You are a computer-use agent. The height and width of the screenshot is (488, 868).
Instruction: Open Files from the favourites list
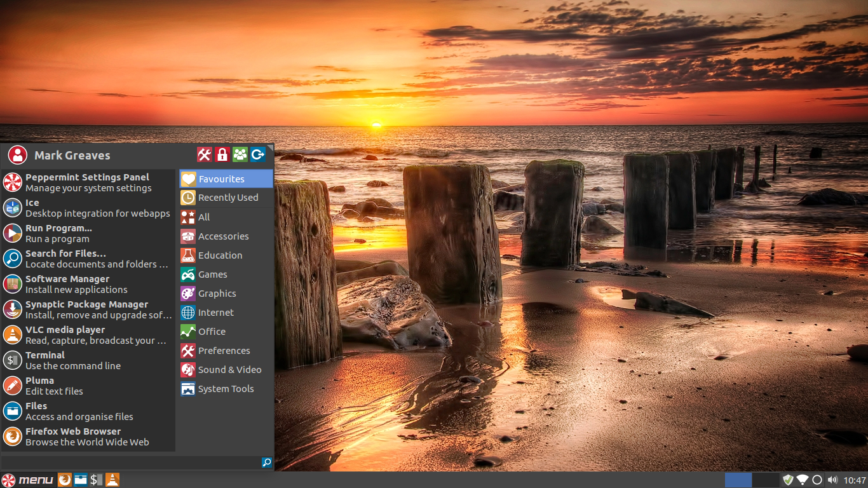click(88, 411)
